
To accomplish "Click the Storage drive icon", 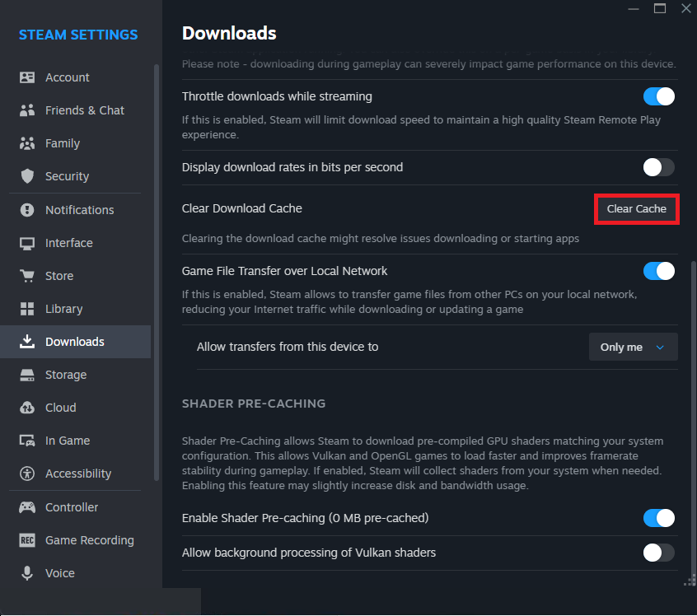I will [x=27, y=375].
